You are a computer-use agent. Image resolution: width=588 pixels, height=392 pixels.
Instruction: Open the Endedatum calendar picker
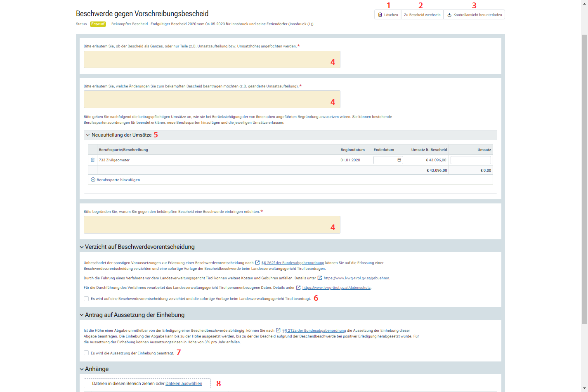pos(399,160)
